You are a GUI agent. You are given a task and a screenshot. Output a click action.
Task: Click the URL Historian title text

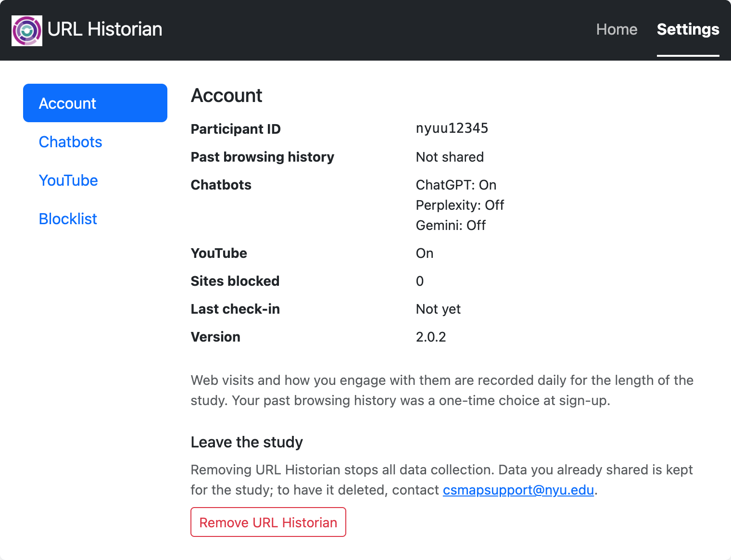click(x=105, y=29)
